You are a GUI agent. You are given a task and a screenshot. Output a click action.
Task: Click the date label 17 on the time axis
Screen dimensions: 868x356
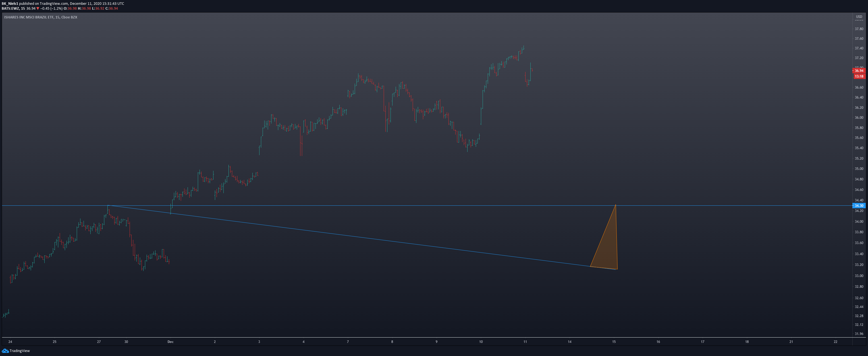[x=703, y=342]
